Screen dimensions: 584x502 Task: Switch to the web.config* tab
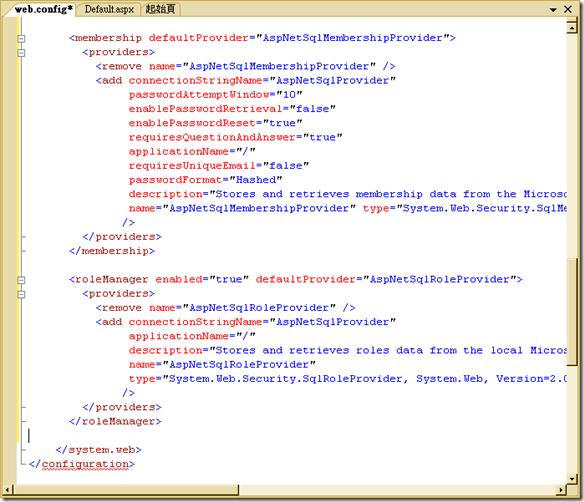[43, 9]
